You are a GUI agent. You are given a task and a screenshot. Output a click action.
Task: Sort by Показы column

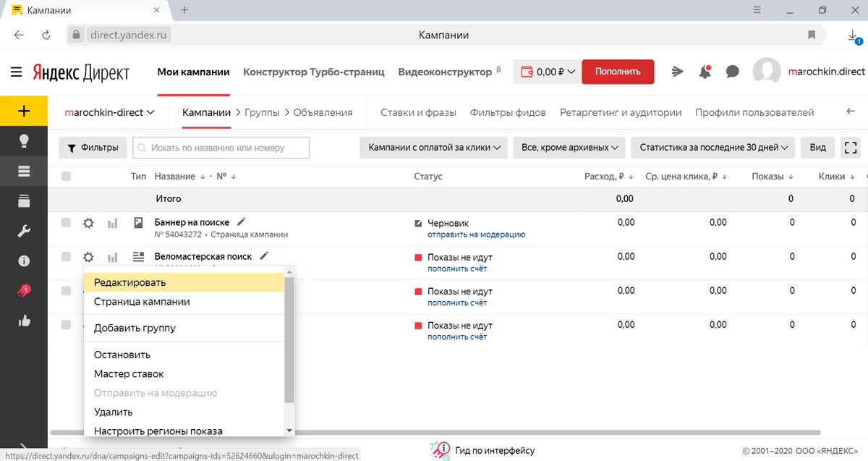(x=773, y=177)
